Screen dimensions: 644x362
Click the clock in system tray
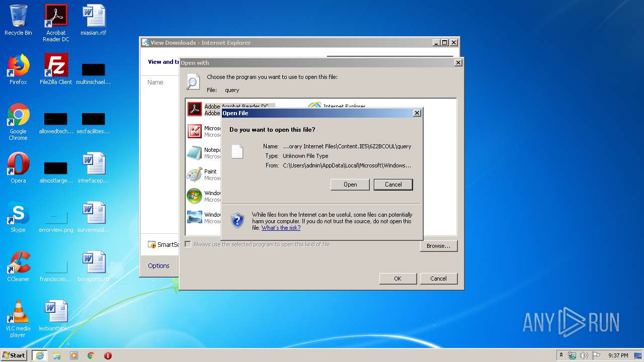click(x=618, y=355)
